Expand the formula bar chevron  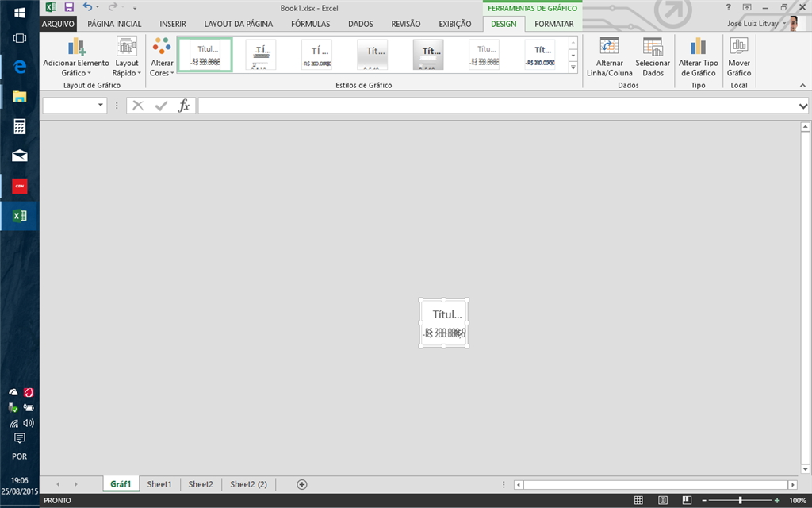tap(803, 106)
